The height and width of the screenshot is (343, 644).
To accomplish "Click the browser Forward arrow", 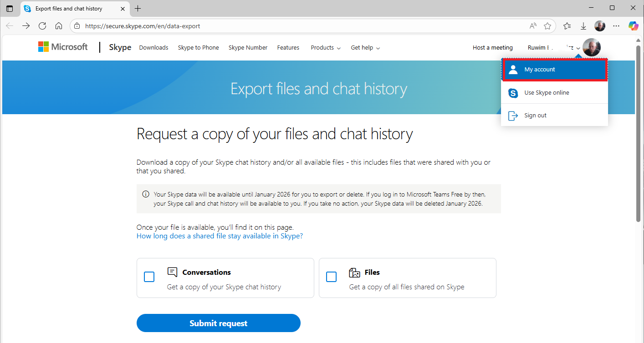I will [x=26, y=26].
